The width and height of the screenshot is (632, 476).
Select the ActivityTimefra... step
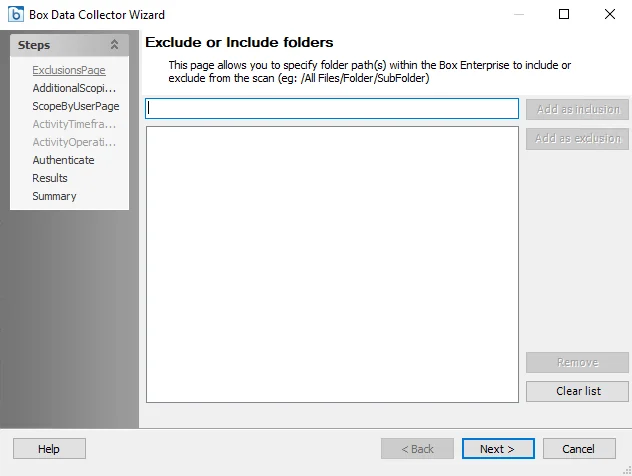(74, 124)
